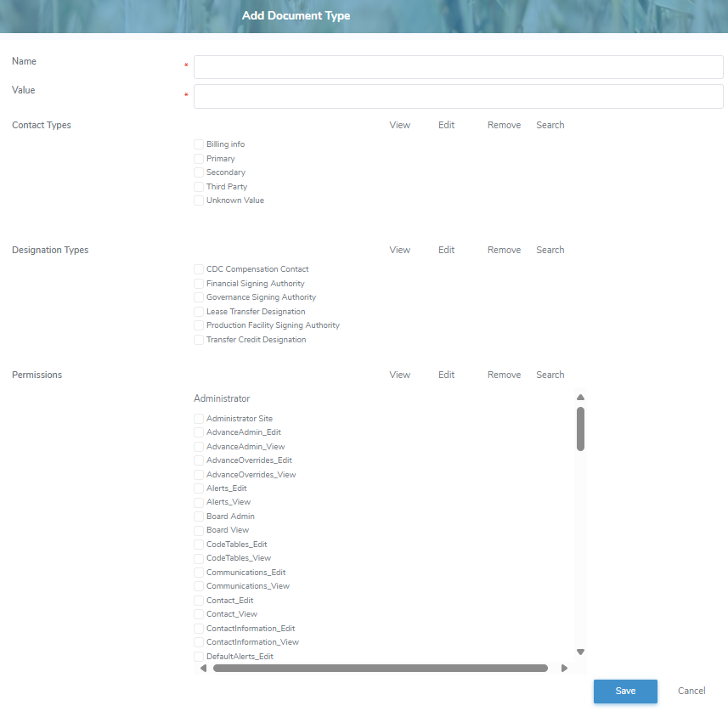Check Transfer Credit Designation option

(199, 340)
